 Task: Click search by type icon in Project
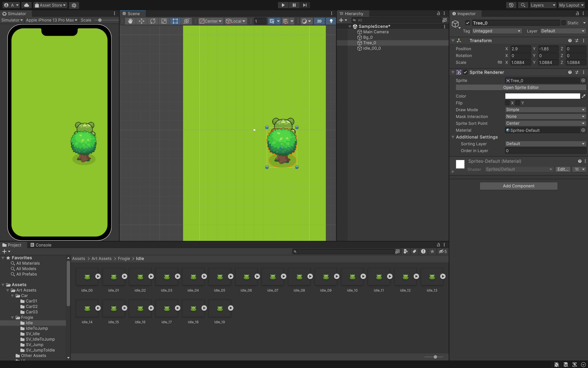pyautogui.click(x=405, y=251)
